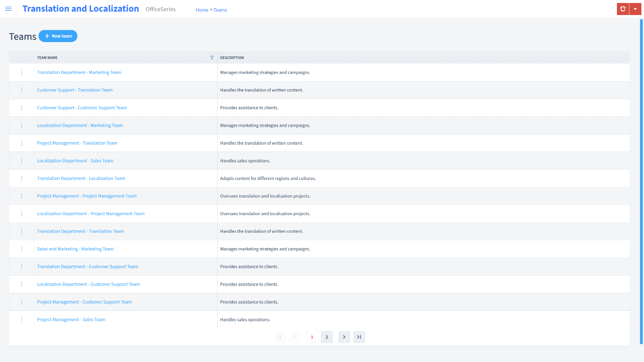Sort the table by Team Name header

47,57
